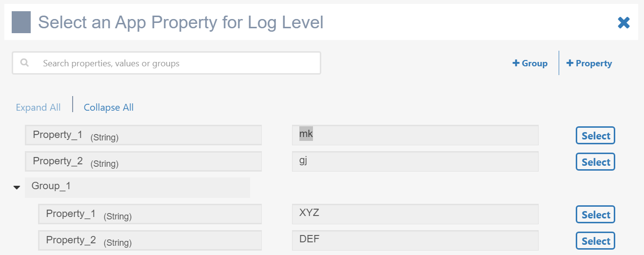Click Collapse All link
Viewport: 644px width, 255px height.
[109, 107]
